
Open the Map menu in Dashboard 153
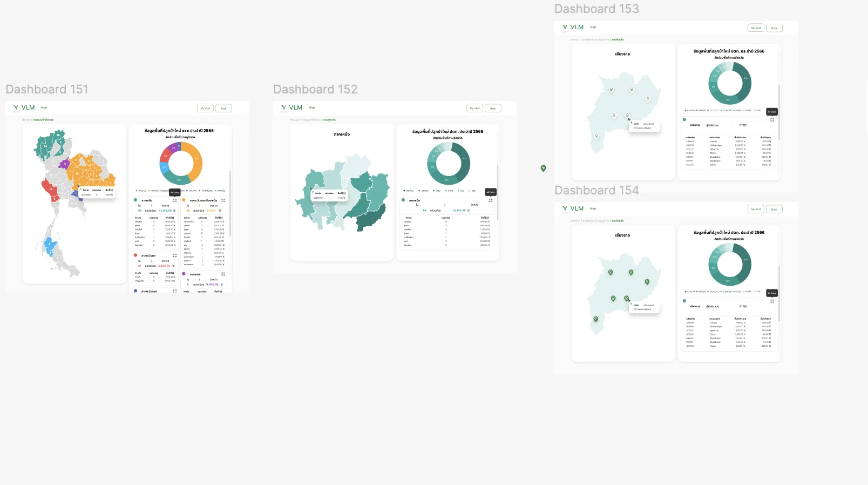(593, 27)
